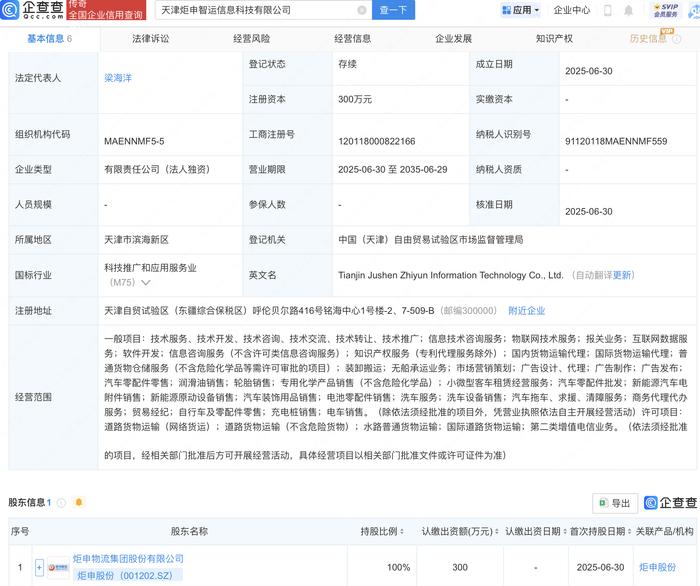This screenshot has width=700, height=586.
Task: Click the 存续 registration status value
Action: (x=347, y=64)
